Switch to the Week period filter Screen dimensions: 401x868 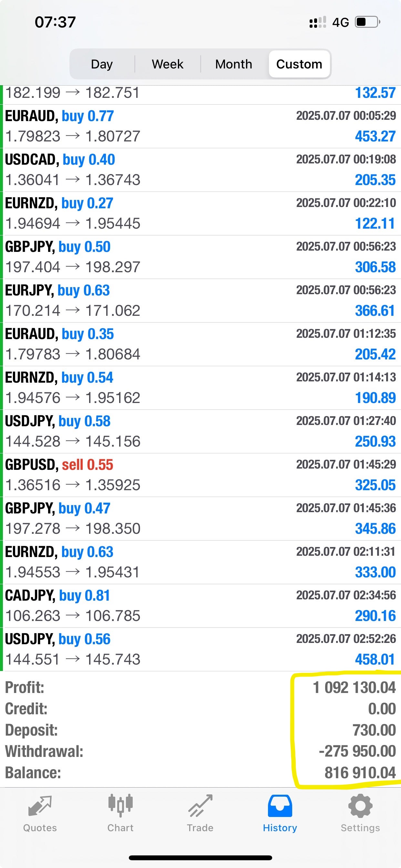click(x=168, y=64)
